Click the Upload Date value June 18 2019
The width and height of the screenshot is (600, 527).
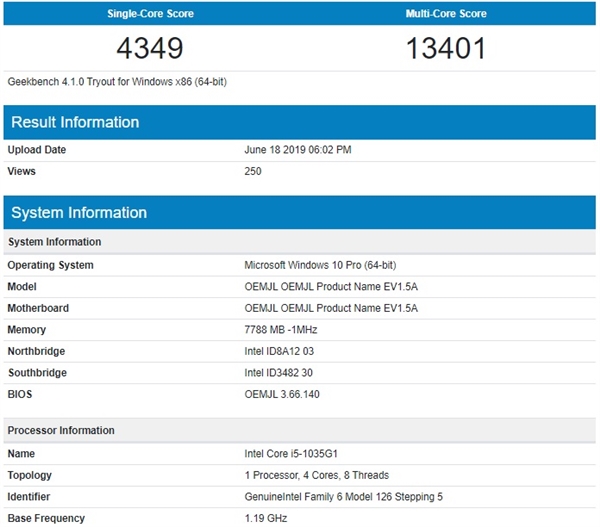pos(297,150)
